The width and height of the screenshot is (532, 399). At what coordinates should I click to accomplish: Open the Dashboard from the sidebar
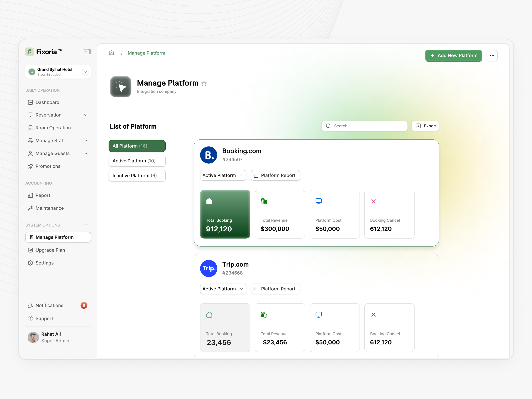pyautogui.click(x=47, y=102)
